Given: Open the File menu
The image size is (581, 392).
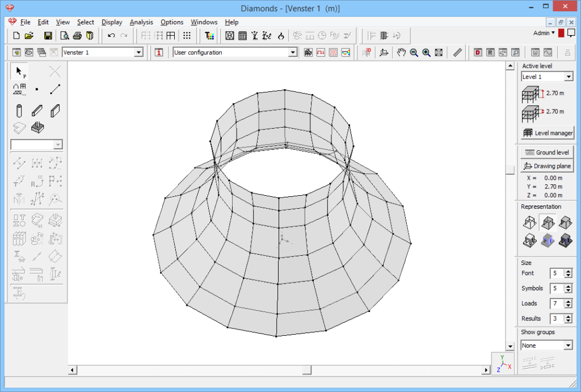Looking at the screenshot, I should [x=25, y=22].
